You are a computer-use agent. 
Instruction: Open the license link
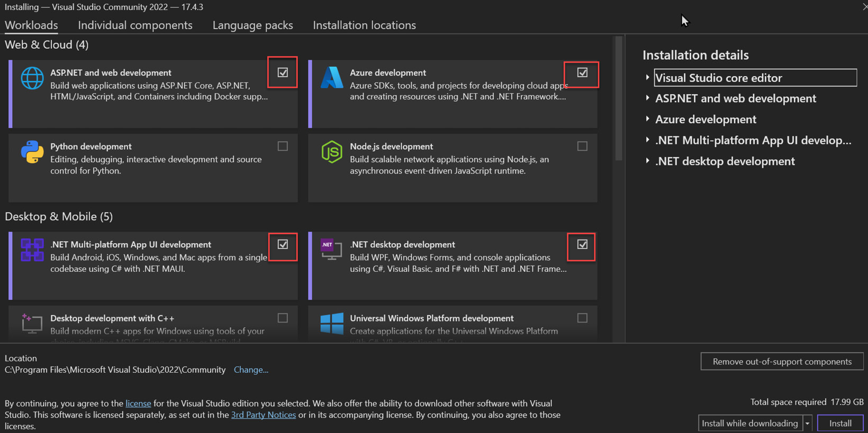tap(138, 403)
